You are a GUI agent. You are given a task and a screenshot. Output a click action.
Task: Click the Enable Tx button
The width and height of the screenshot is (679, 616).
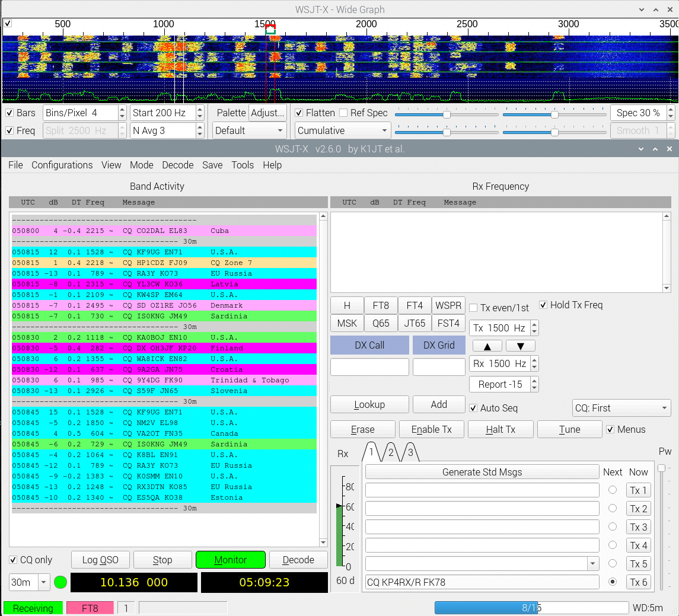coord(431,429)
